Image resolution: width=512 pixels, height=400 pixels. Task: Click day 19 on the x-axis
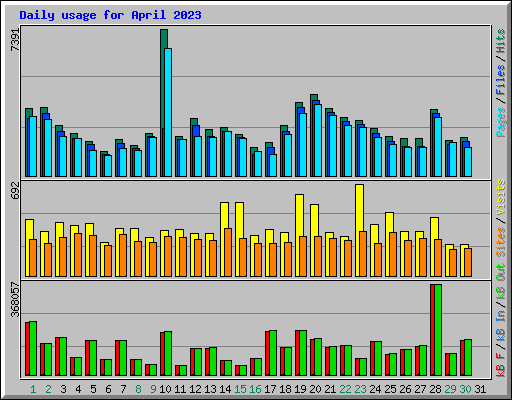pos(300,389)
